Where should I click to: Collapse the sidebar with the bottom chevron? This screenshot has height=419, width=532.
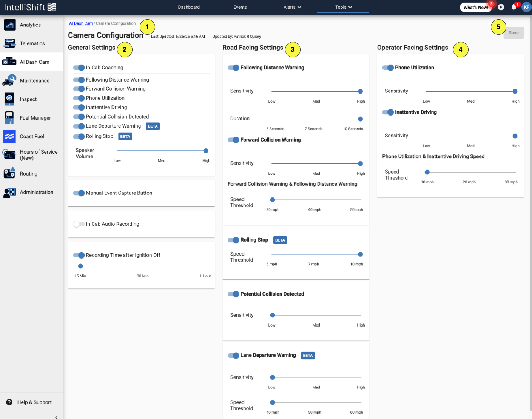click(x=56, y=416)
